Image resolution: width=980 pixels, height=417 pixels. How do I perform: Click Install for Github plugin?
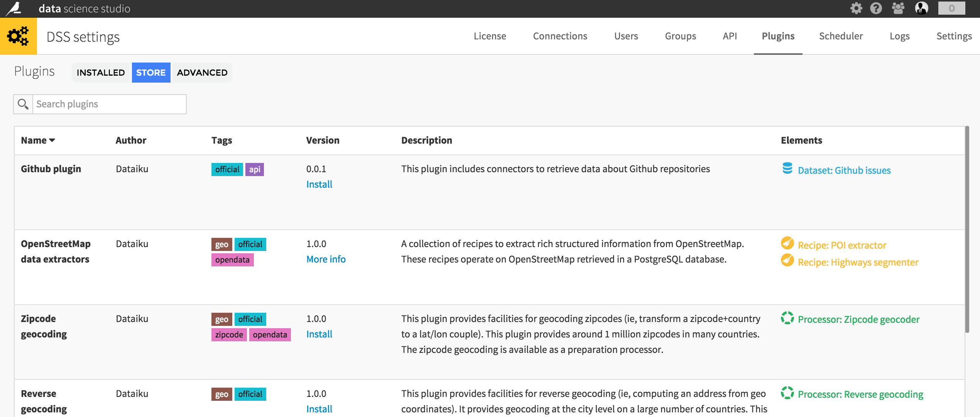(x=318, y=184)
